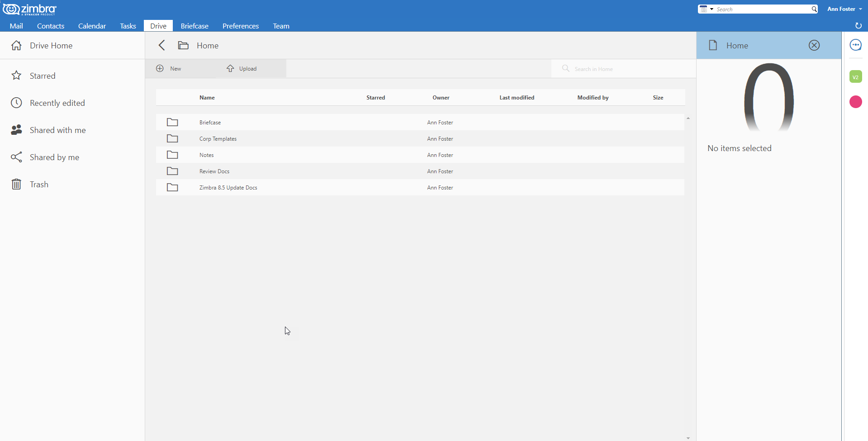
Task: Click the Shared by me share icon
Action: 16,157
